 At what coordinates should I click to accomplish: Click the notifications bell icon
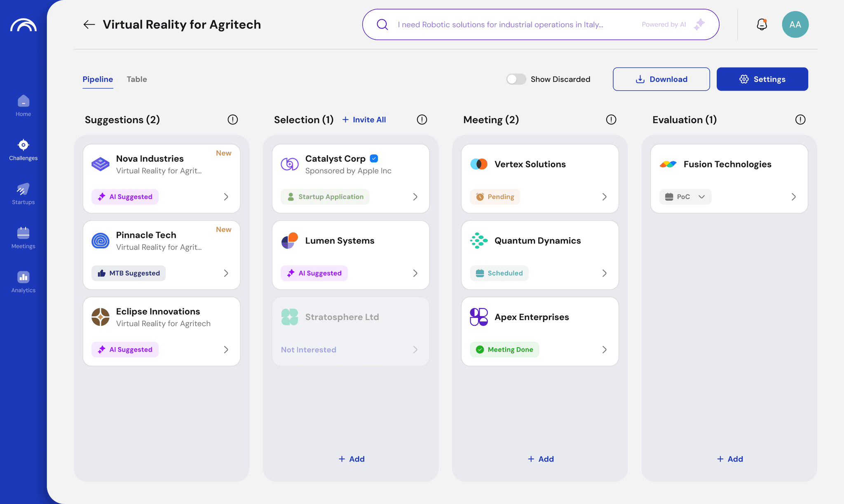(x=762, y=25)
